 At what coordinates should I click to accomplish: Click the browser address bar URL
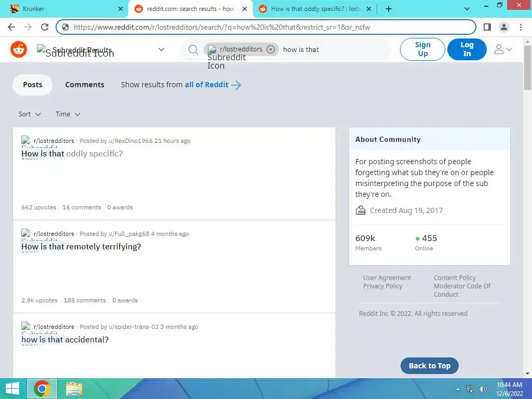pyautogui.click(x=221, y=27)
